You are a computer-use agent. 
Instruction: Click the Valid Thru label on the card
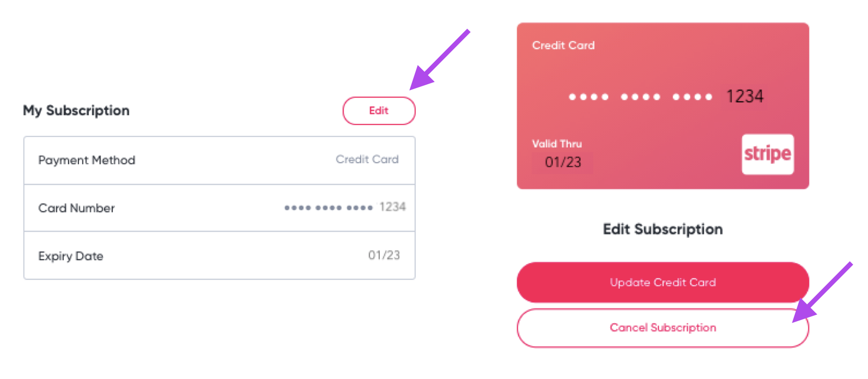[x=557, y=144]
